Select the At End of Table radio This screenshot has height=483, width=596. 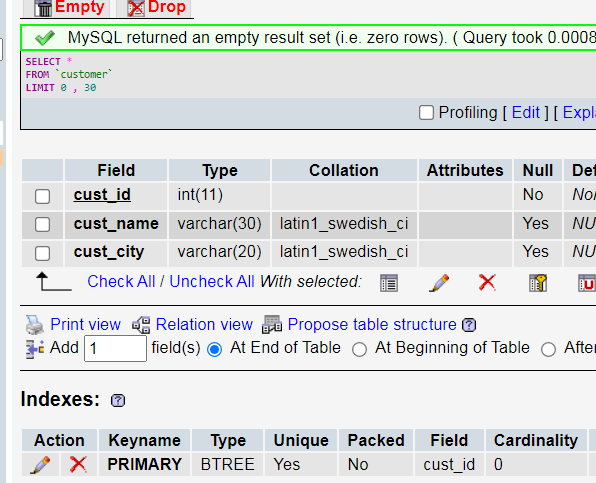click(214, 349)
